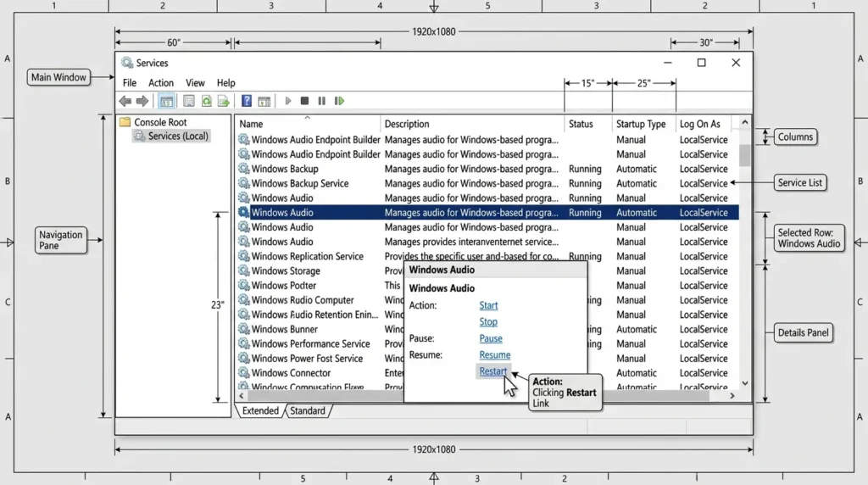Select the Windows Storage row name
This screenshot has height=485, width=868.
[x=286, y=270]
